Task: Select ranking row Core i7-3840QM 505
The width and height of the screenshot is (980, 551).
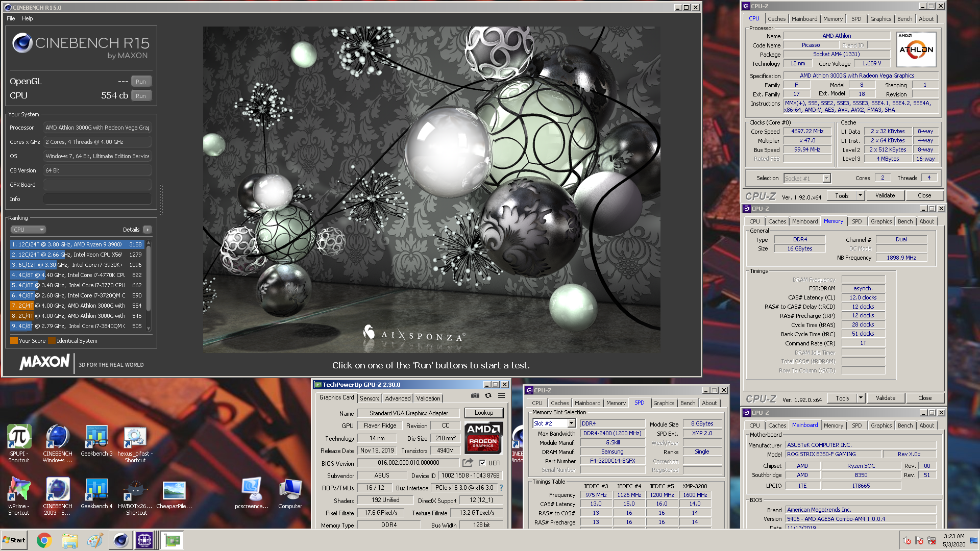Action: coord(77,326)
